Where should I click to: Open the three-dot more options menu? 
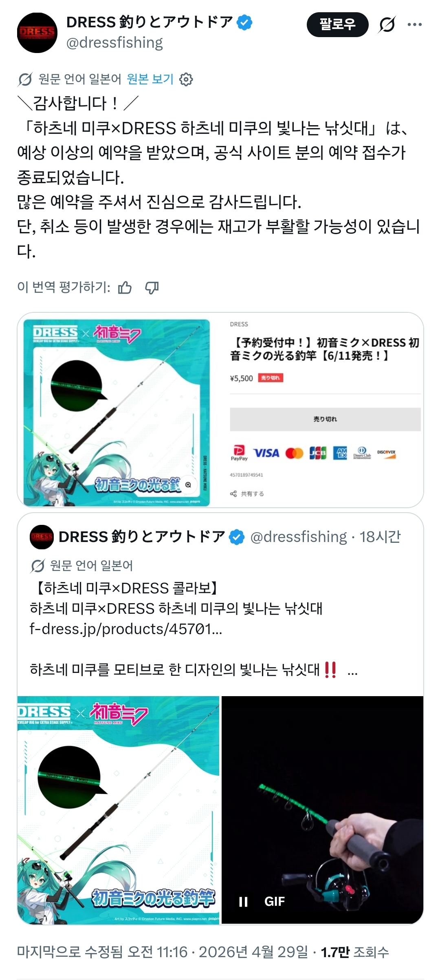(x=415, y=25)
